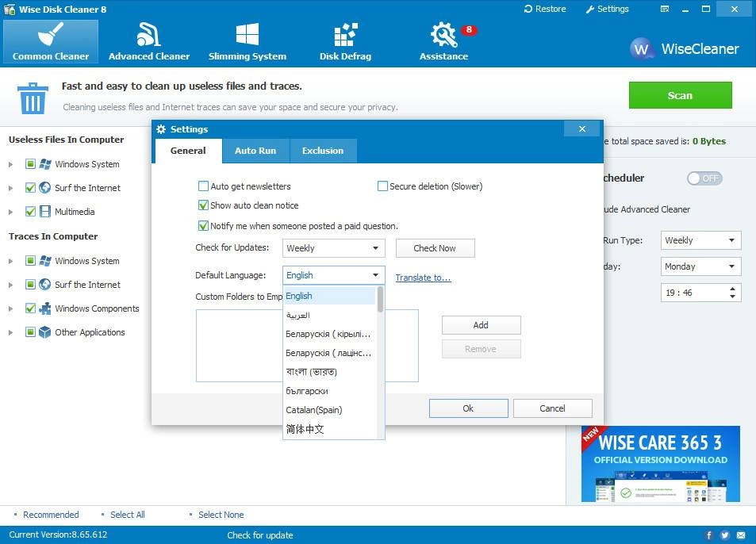Toggle Windows System checkbox under Useless Files
The height and width of the screenshot is (544, 756).
pos(30,164)
